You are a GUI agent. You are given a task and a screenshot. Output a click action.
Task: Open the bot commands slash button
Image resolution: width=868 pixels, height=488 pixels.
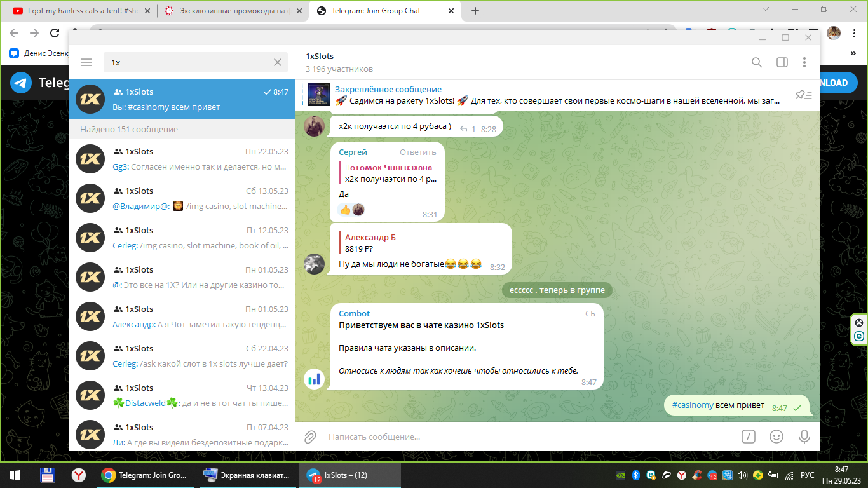(x=749, y=437)
